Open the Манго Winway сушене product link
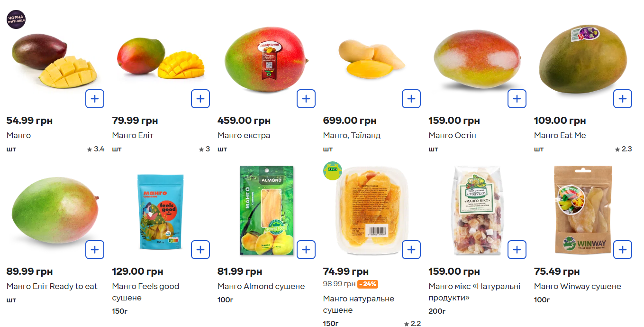This screenshot has width=644, height=327. (x=577, y=286)
